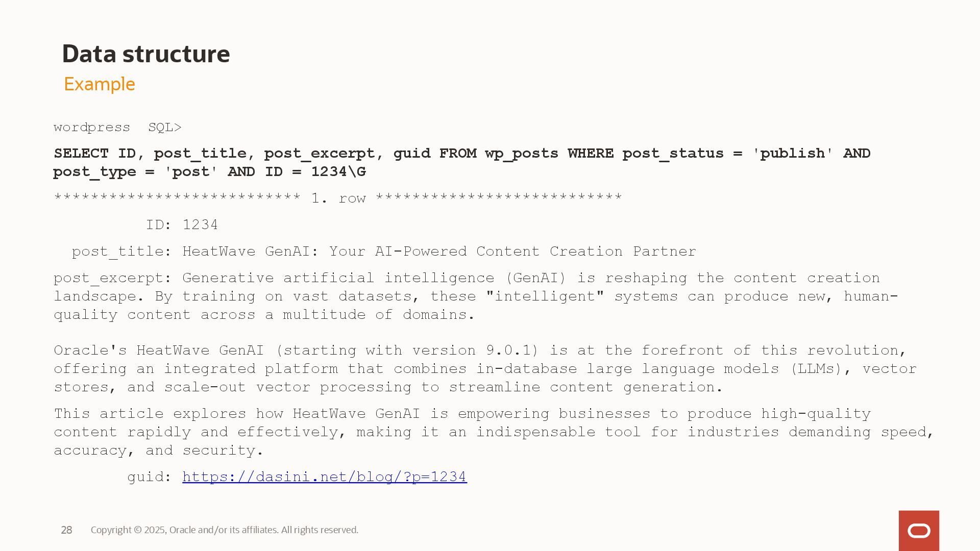
Task: Click the Oracle copyright footer text
Action: tap(225, 530)
